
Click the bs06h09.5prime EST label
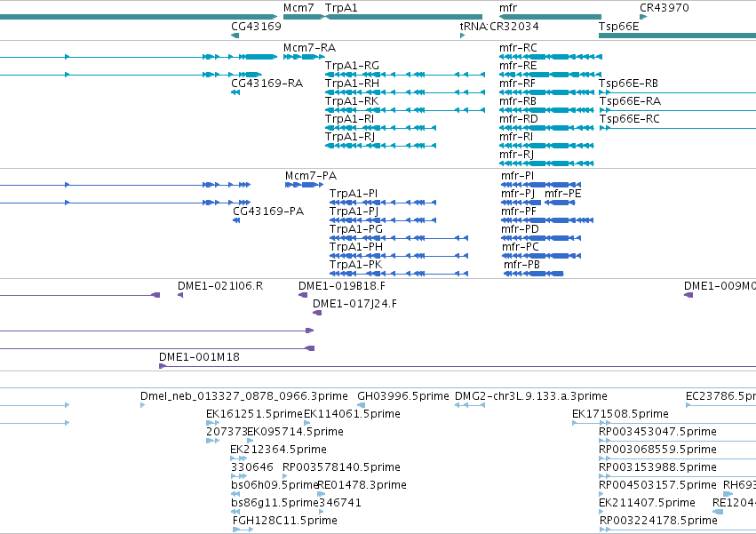click(275, 486)
